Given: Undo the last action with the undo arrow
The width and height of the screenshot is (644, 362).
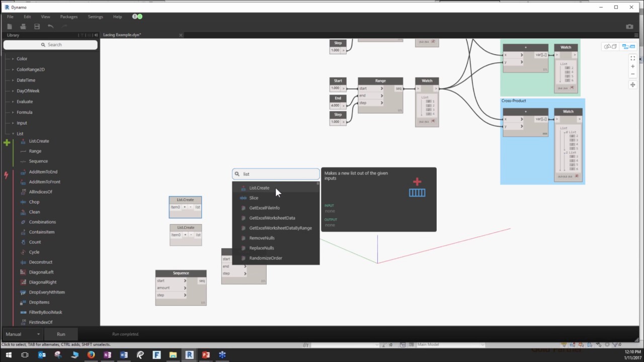Looking at the screenshot, I should [x=50, y=26].
